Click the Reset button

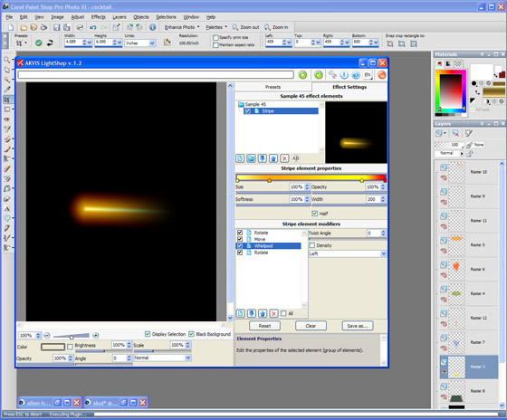[264, 326]
